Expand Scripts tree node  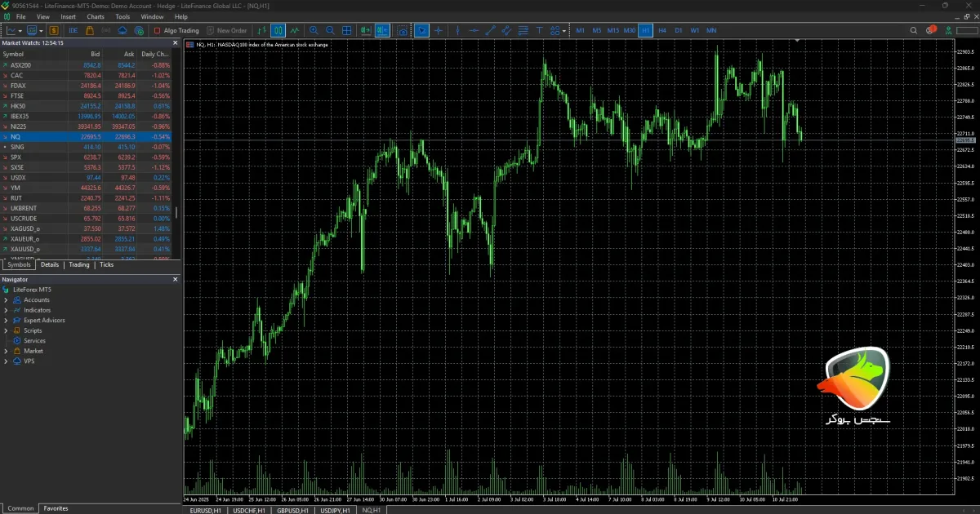pyautogui.click(x=6, y=330)
